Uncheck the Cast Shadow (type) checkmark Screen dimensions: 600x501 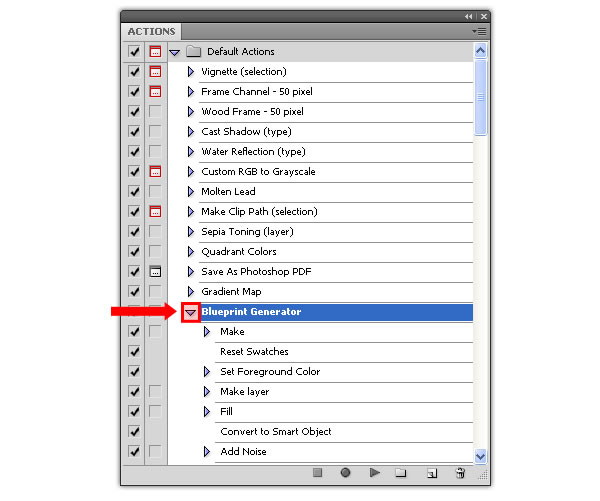coord(134,132)
